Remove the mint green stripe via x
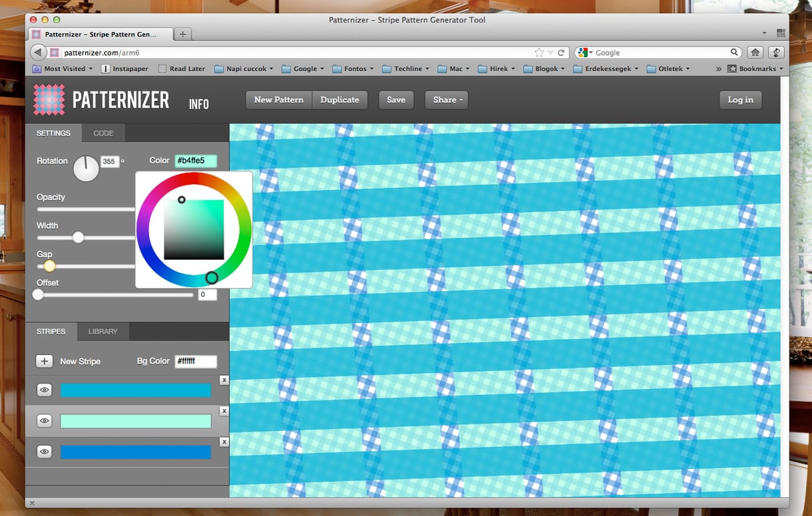This screenshot has height=516, width=812. 224,411
